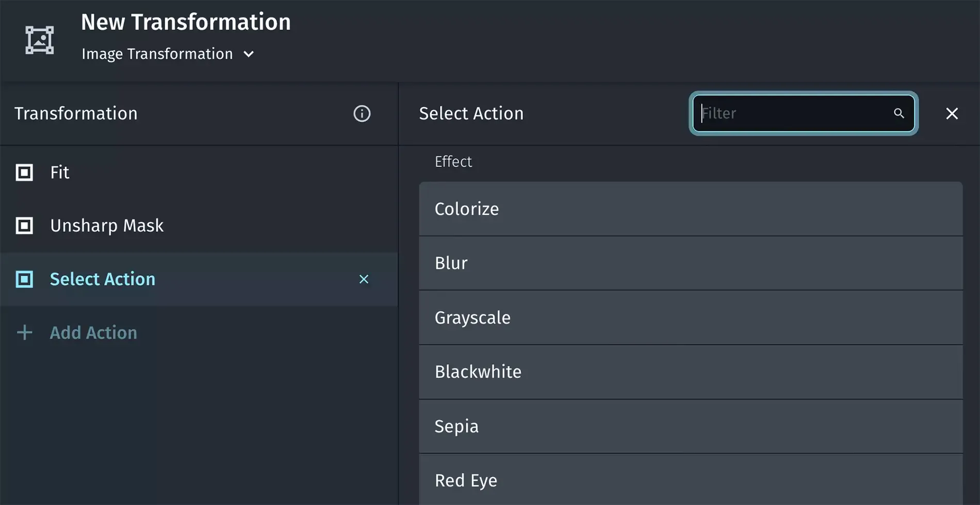This screenshot has height=505, width=980.
Task: Remove the Select Action row with X
Action: [x=364, y=279]
